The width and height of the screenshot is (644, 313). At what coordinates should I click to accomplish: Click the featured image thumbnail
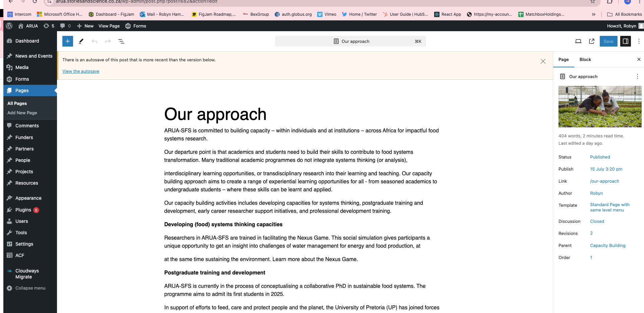coord(600,107)
